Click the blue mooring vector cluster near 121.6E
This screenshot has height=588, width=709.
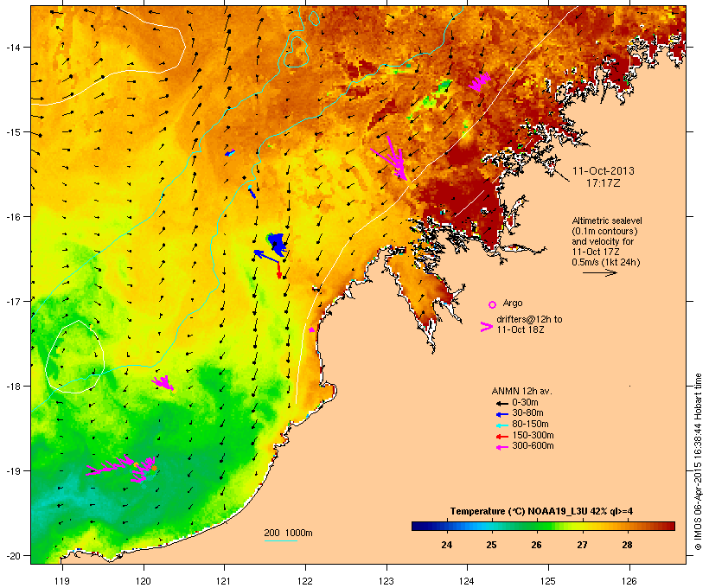click(x=277, y=244)
